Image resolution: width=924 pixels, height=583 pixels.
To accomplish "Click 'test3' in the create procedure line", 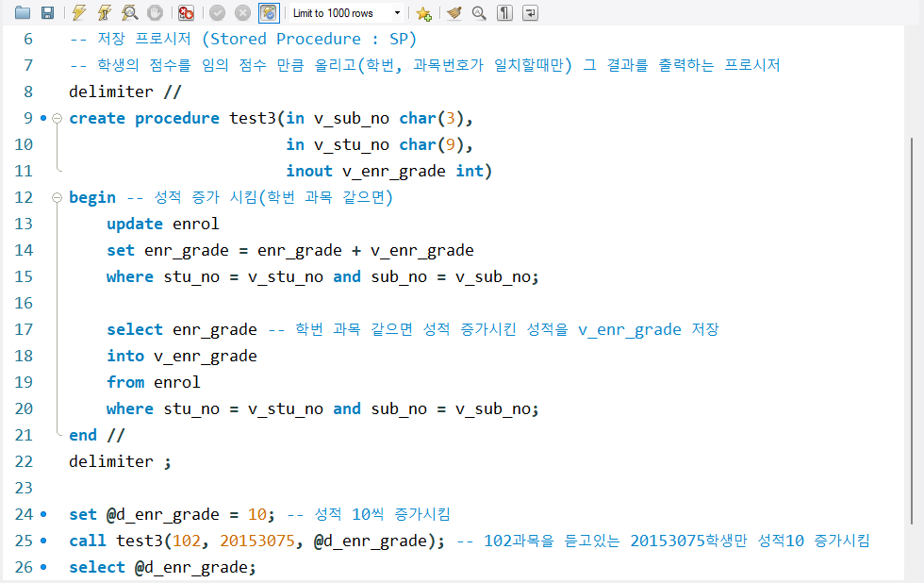I will click(x=253, y=118).
